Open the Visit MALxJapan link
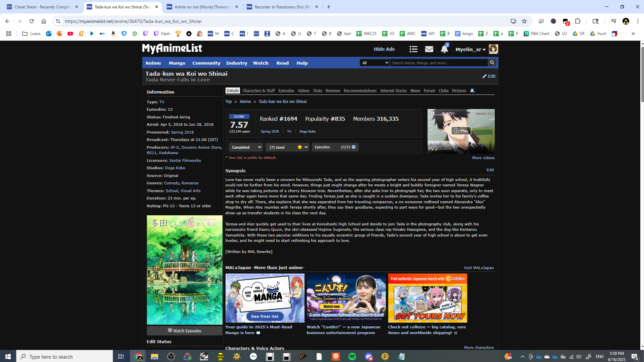 (x=479, y=268)
